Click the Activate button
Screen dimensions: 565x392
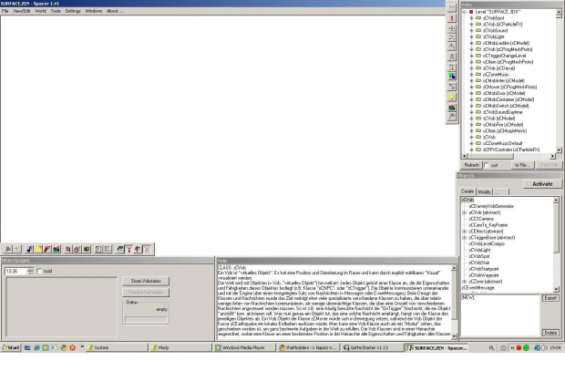click(542, 184)
